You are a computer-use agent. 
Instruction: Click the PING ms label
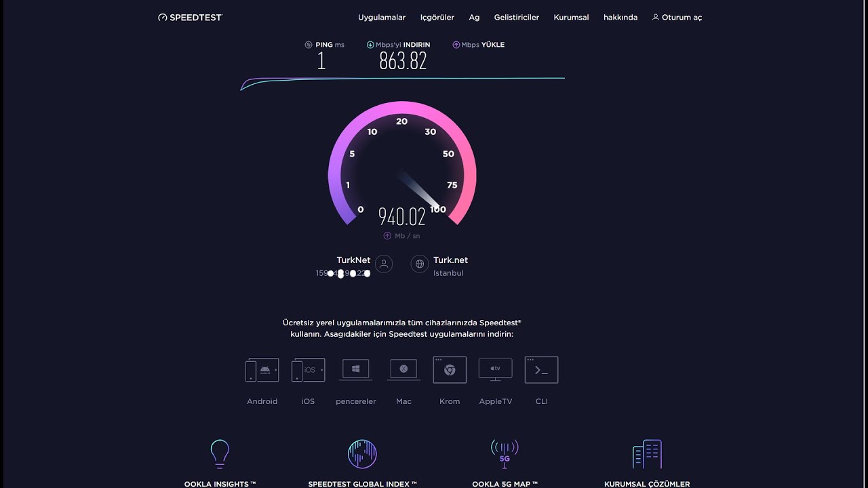(330, 45)
